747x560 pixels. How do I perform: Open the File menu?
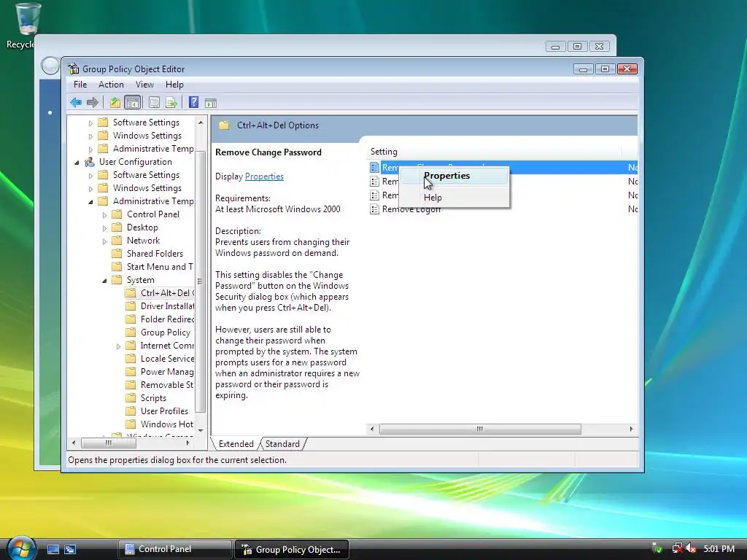point(80,85)
